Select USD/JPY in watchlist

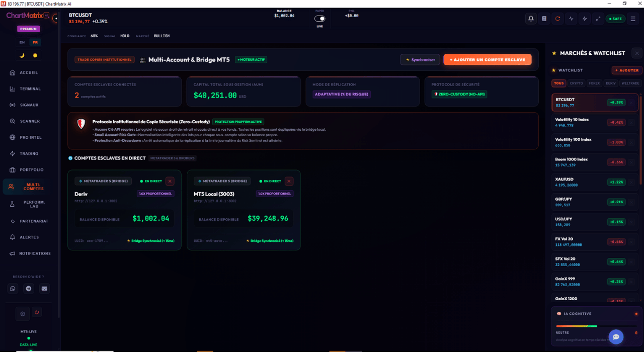click(595, 221)
